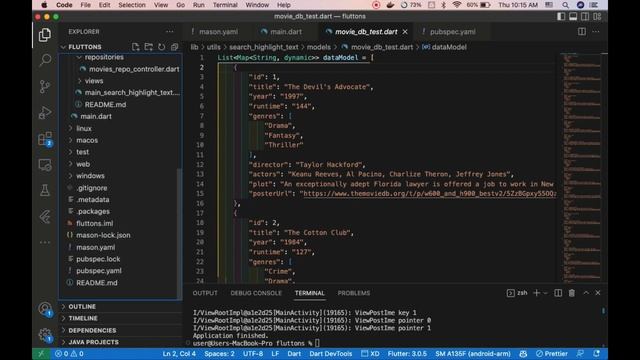Collapse the FLUTTONS root folder

pyautogui.click(x=63, y=47)
